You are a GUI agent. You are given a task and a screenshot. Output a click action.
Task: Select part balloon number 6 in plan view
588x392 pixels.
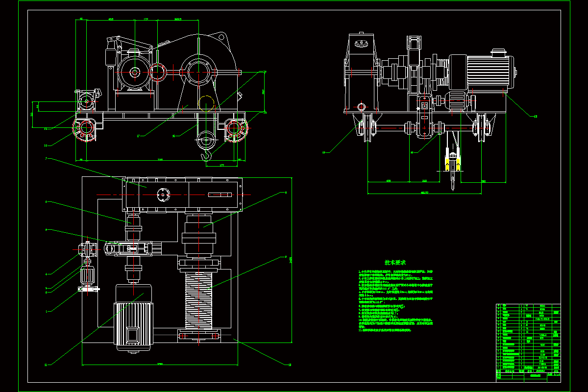(x=46, y=201)
